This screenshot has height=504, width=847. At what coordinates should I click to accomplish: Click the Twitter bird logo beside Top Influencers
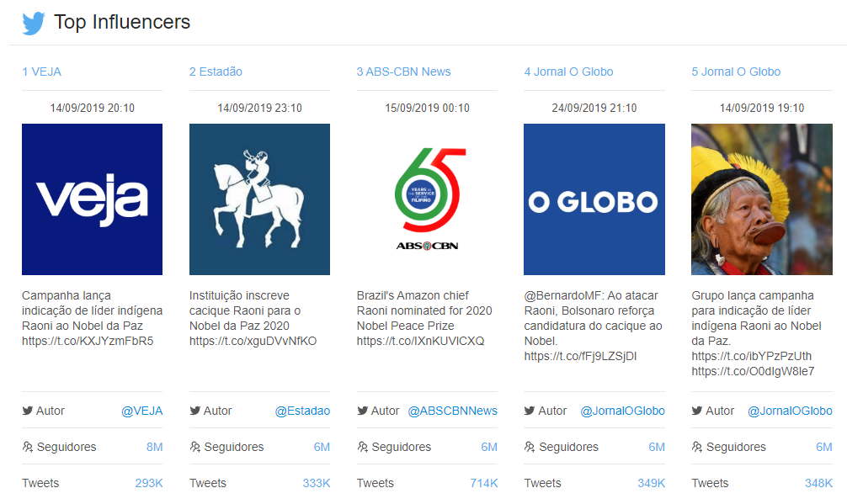[x=34, y=23]
